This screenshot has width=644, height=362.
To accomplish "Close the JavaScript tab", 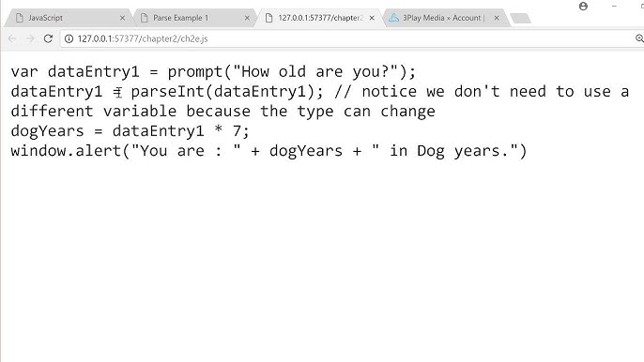I will [x=122, y=18].
